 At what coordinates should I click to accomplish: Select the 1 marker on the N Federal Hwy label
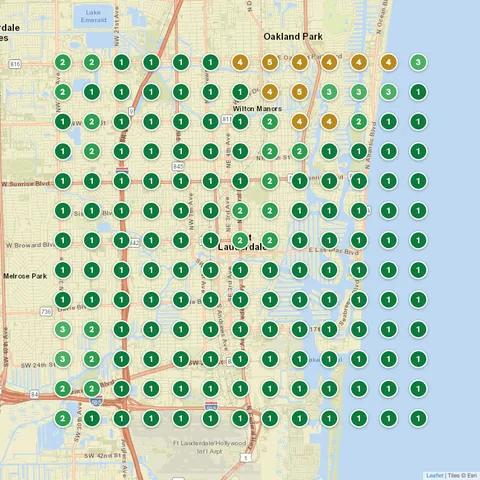pos(240,418)
